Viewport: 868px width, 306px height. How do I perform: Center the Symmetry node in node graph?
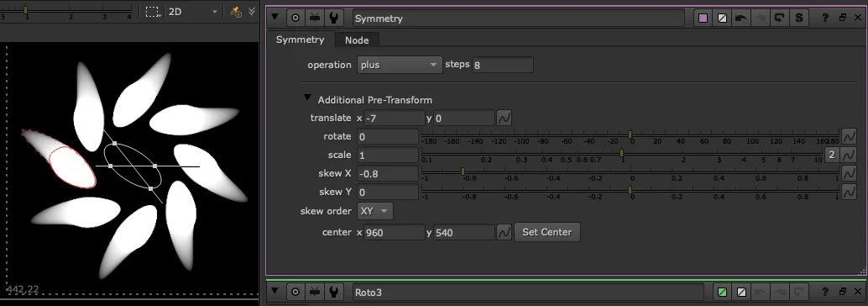(x=295, y=18)
